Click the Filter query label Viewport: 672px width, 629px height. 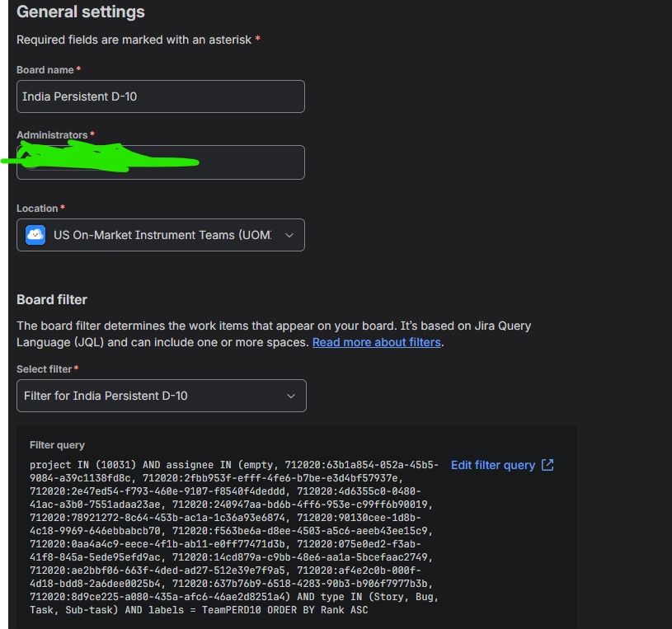pyautogui.click(x=57, y=445)
